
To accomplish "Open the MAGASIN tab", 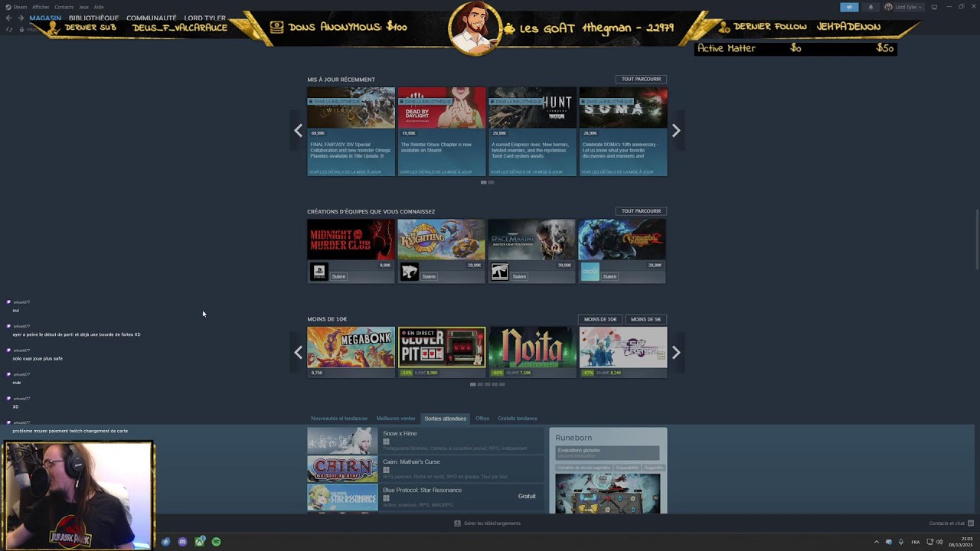I will (x=45, y=18).
